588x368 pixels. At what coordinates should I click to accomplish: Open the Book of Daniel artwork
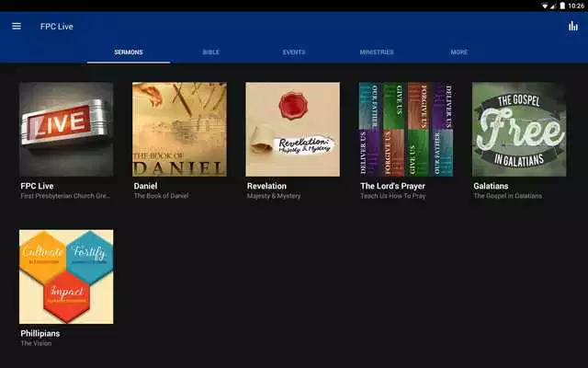coord(179,129)
